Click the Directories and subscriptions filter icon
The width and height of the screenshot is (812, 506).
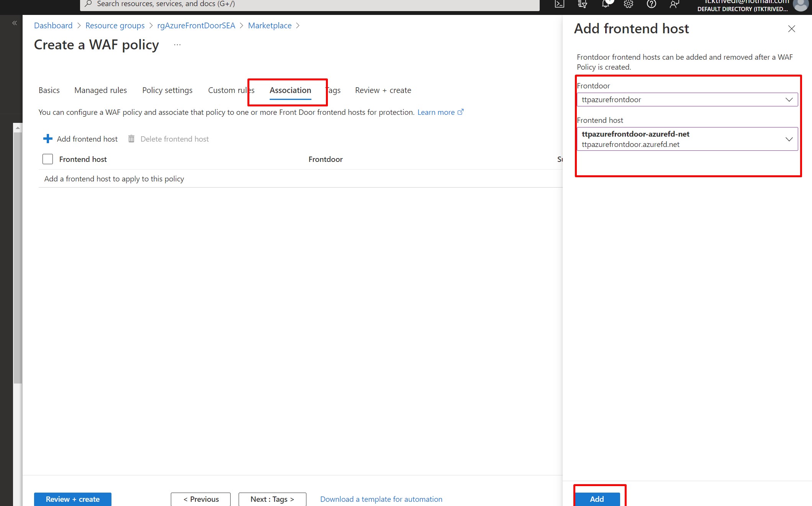(x=582, y=4)
